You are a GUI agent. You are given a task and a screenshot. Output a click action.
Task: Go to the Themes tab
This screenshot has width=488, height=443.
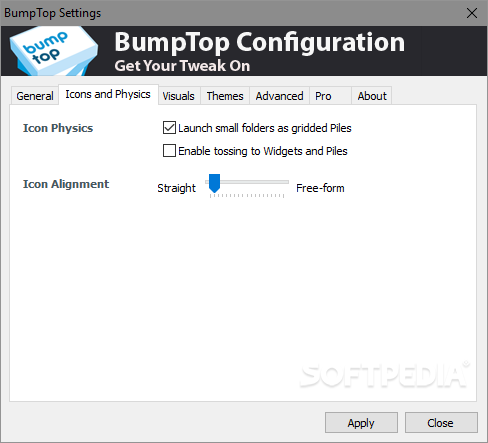pyautogui.click(x=225, y=96)
